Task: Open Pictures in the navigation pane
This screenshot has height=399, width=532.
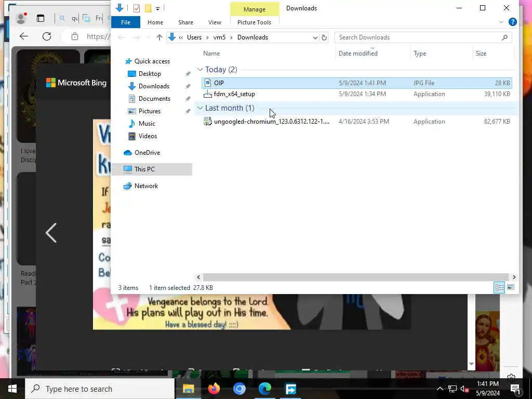Action: coord(149,111)
